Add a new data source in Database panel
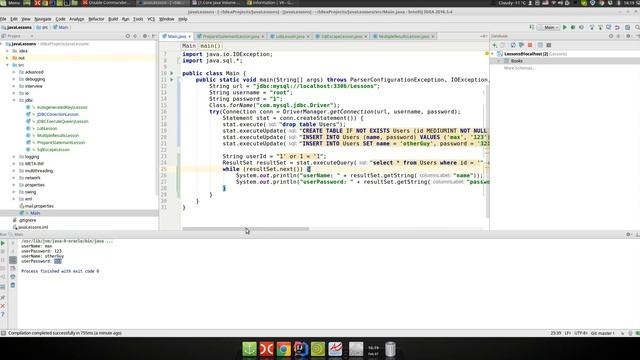Viewport: 640px width, 360px height. (495, 45)
